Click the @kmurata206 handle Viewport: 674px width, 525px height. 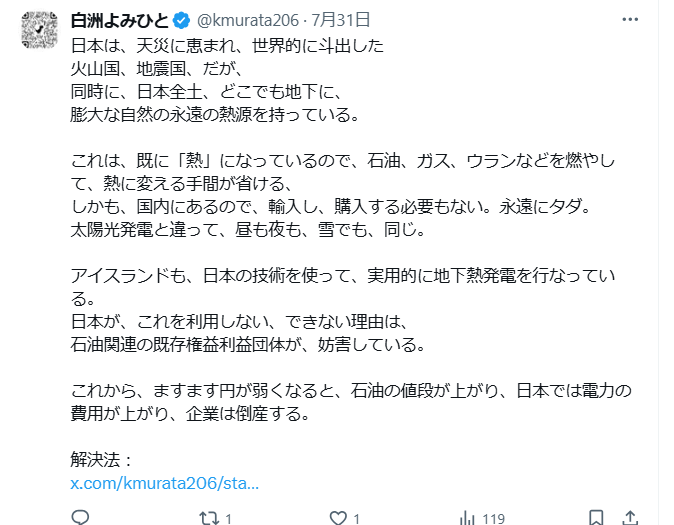coord(248,20)
